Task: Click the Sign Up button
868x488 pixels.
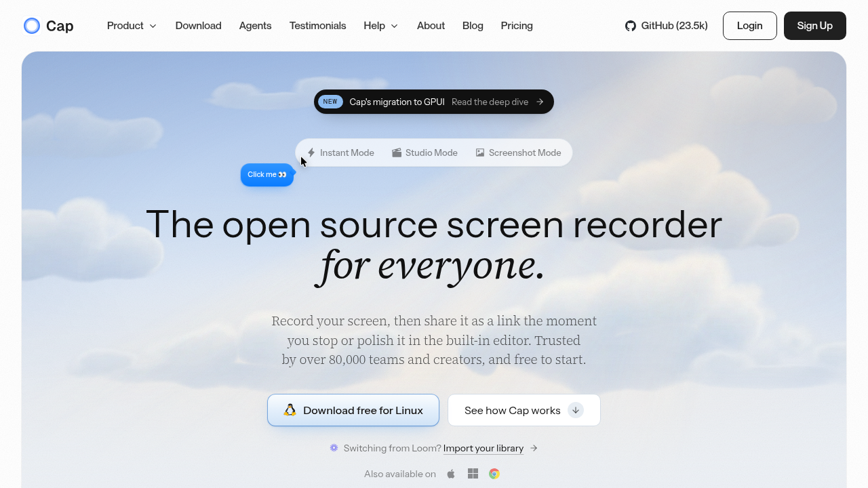Action: pyautogui.click(x=815, y=26)
